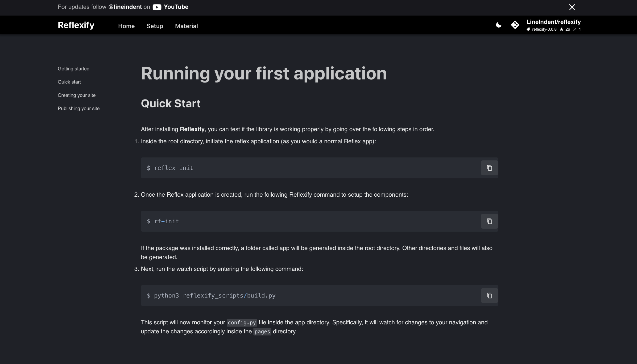637x364 pixels.
Task: Navigate to the Setup menu tab
Action: pos(155,26)
